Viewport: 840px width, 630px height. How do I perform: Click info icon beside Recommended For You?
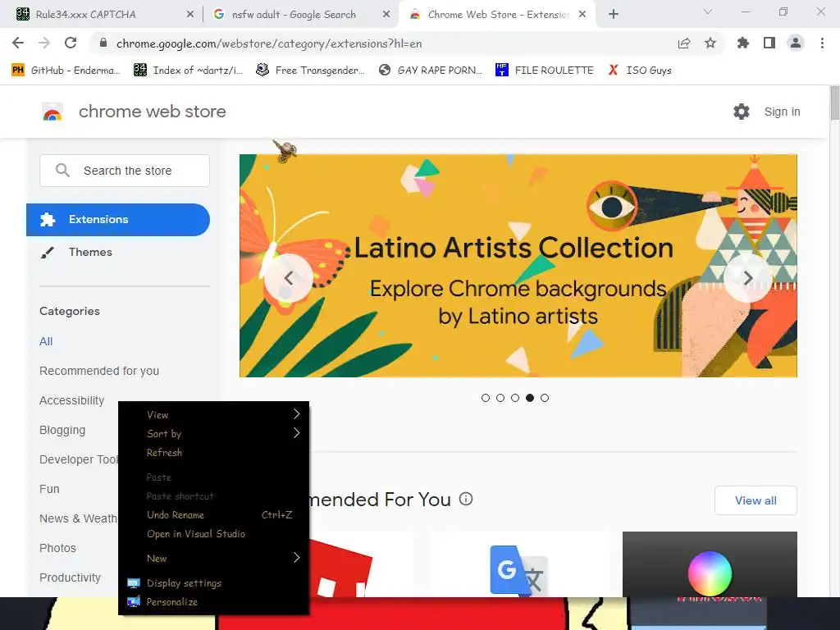[466, 500]
